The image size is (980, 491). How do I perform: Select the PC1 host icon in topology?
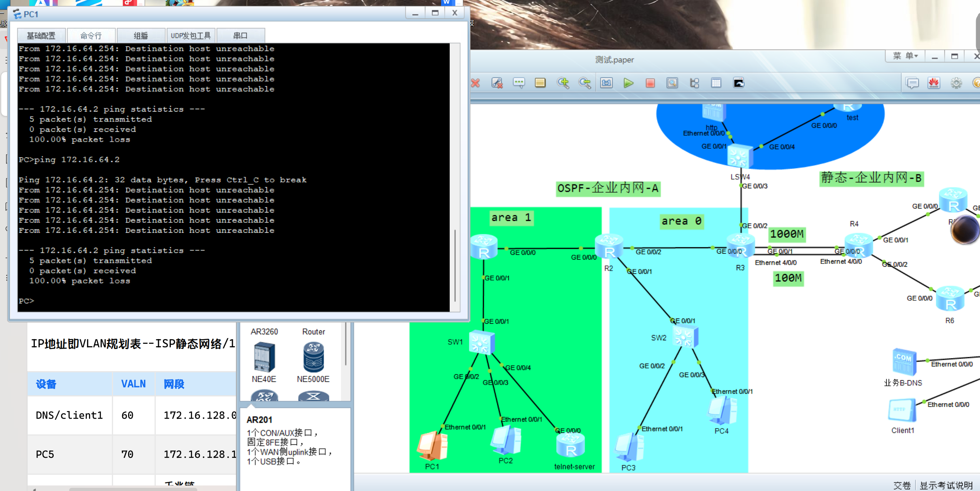(432, 446)
